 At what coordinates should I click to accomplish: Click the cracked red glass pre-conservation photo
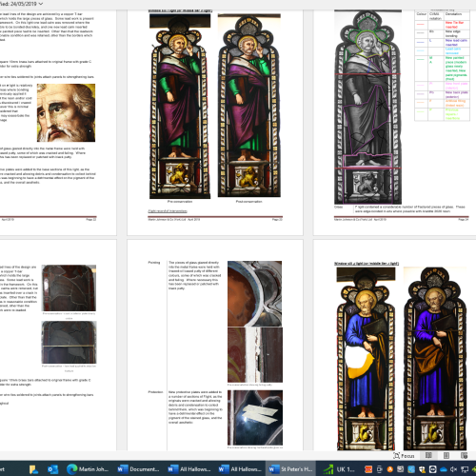click(x=69, y=288)
